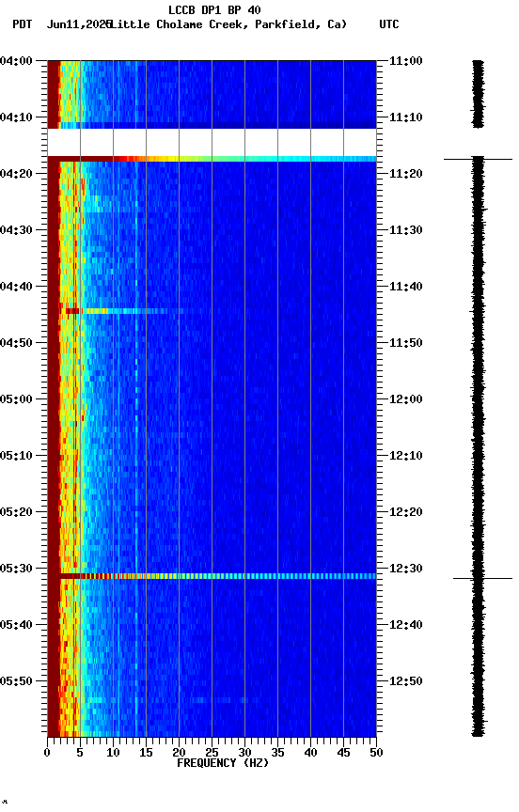
Task: Click the 12:10 UTC time label
Action: pos(405,456)
